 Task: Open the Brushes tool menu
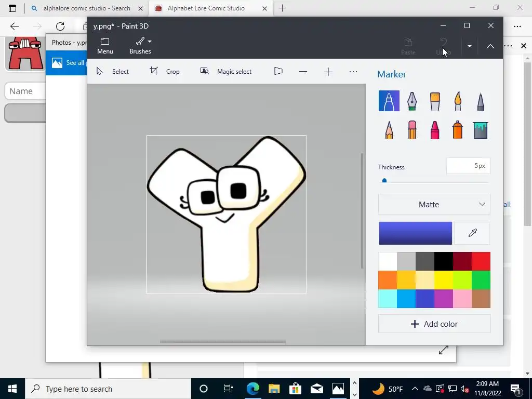click(140, 46)
